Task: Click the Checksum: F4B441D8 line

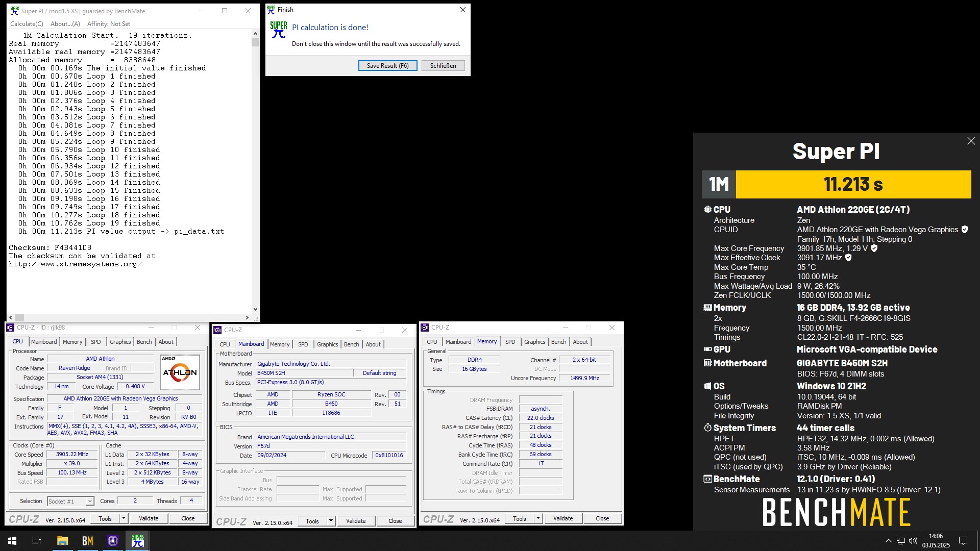Action: [x=50, y=247]
